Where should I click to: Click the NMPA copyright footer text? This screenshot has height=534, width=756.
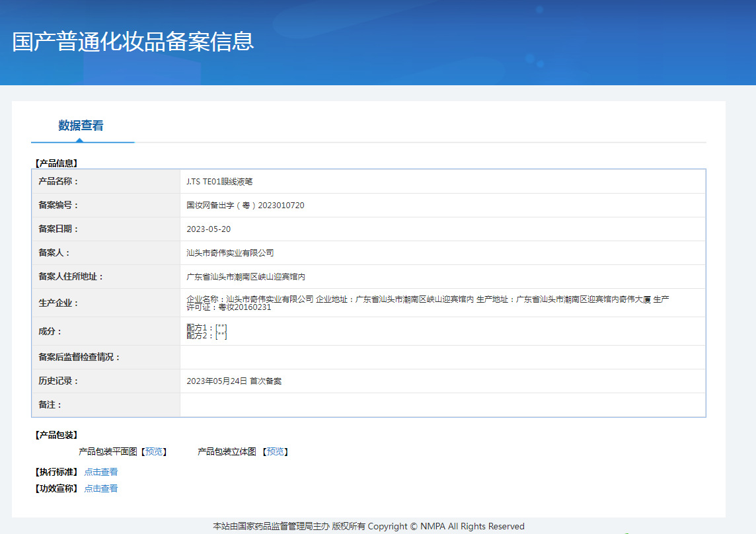pyautogui.click(x=368, y=526)
